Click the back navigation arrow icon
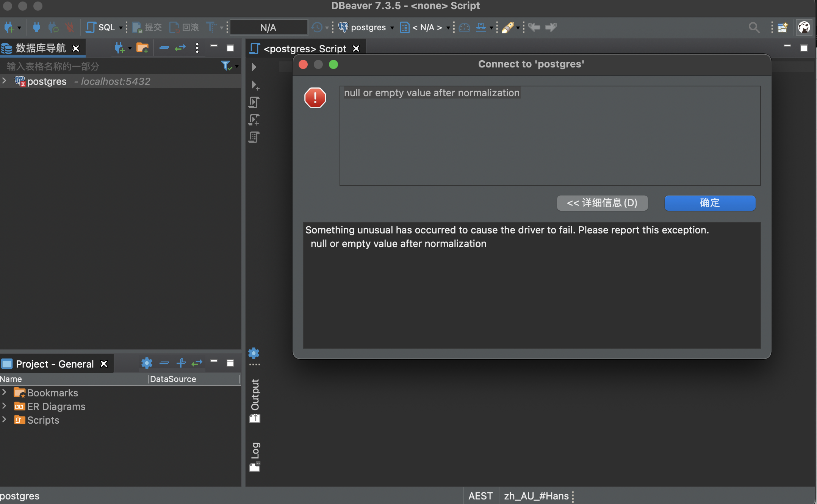Image resolution: width=817 pixels, height=504 pixels. coord(534,27)
